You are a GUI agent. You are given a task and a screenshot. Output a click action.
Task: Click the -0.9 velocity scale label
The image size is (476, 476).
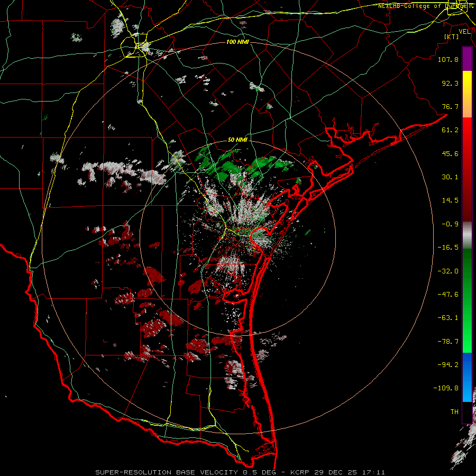click(450, 224)
